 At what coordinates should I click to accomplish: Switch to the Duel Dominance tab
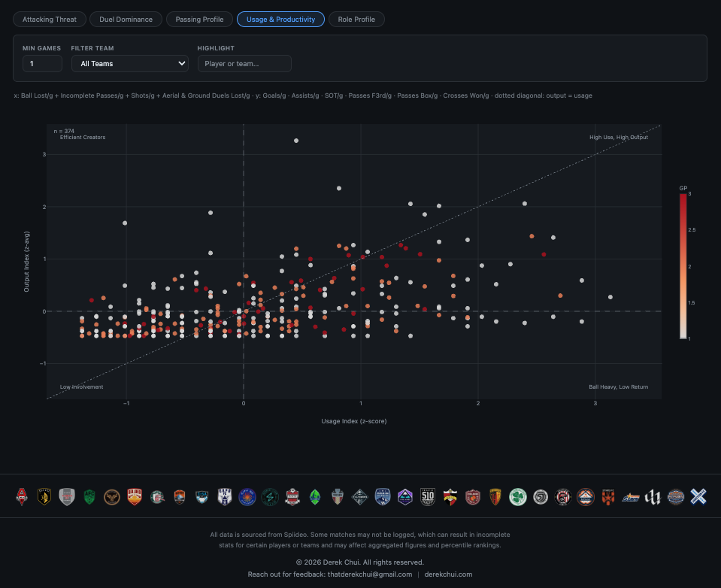(x=126, y=20)
